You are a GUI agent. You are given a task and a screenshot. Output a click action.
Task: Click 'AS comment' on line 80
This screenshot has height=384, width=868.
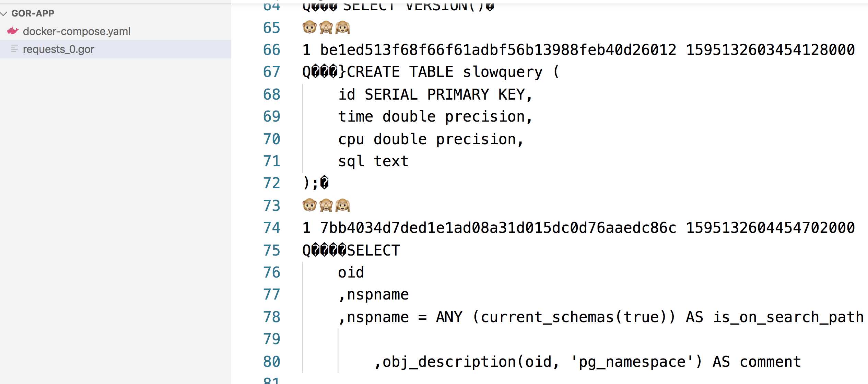[757, 362]
